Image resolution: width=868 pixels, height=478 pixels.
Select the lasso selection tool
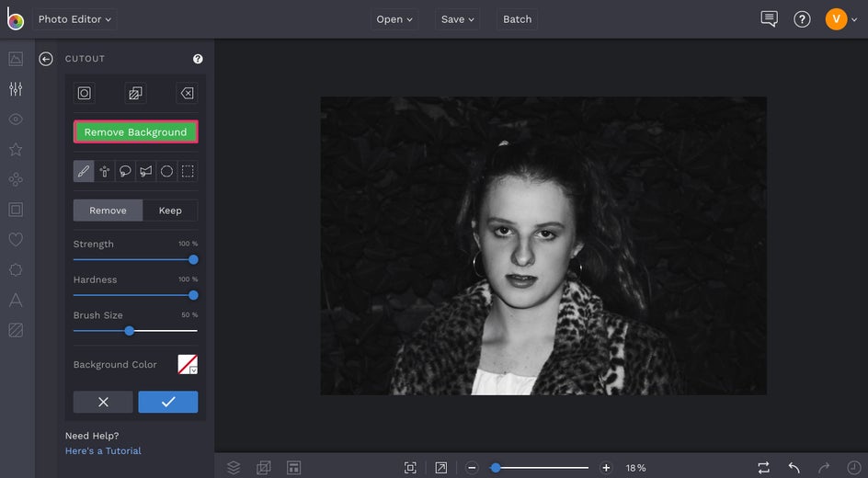coord(125,172)
